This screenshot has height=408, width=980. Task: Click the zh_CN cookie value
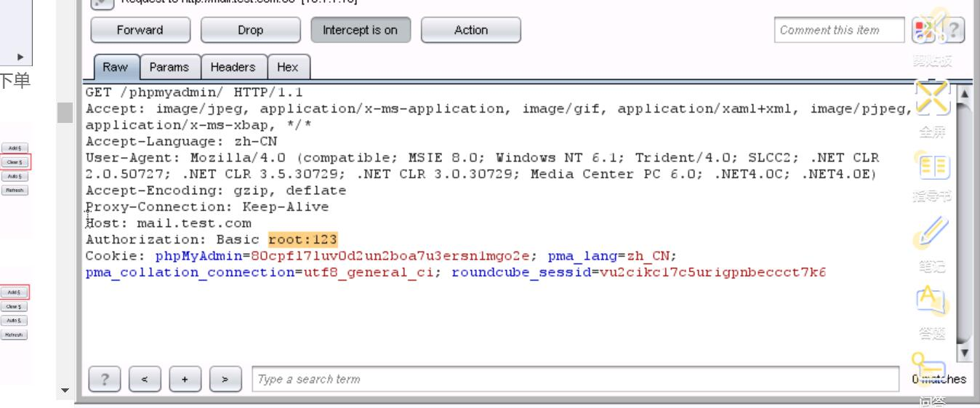click(647, 256)
